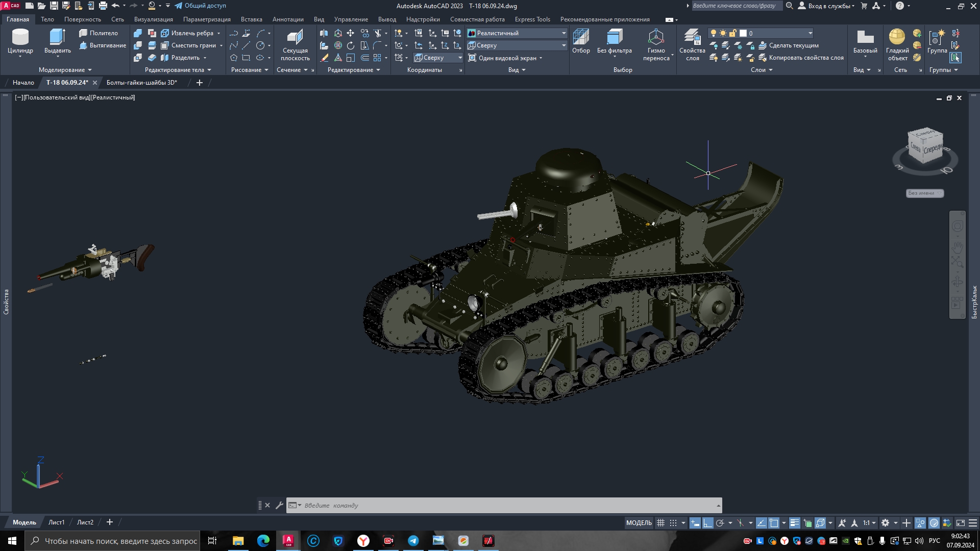This screenshot has width=980, height=551.
Task: Click the No filter (Без фильтра) selection icon
Action: 615,41
